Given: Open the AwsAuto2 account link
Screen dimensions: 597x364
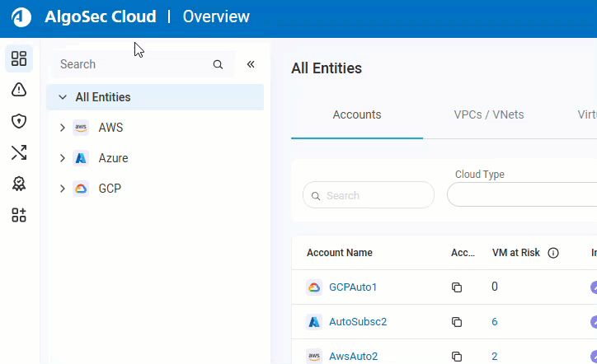Looking at the screenshot, I should [353, 357].
